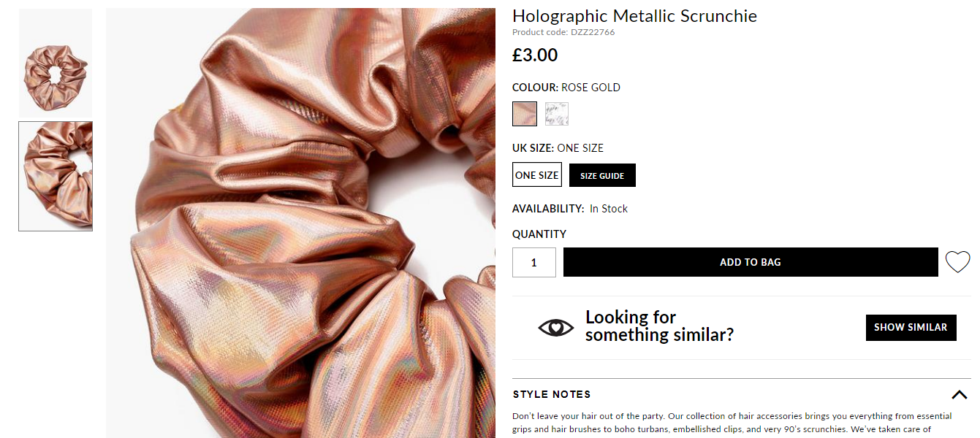Choose the silver holographic colour swatch

[556, 114]
